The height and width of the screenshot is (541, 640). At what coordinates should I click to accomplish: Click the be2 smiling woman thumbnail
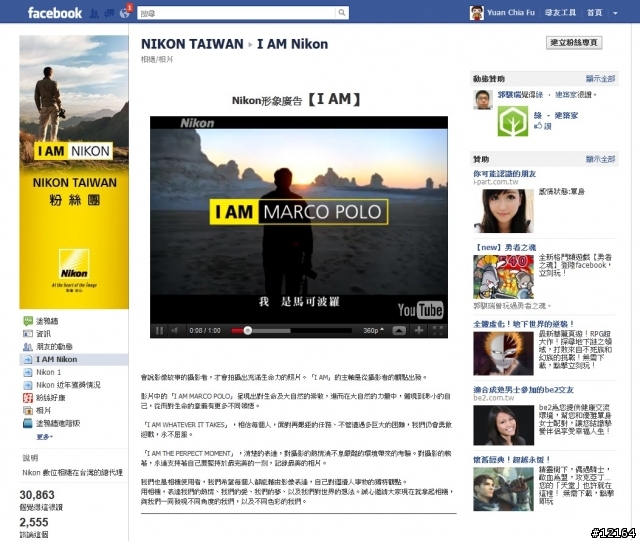point(504,425)
